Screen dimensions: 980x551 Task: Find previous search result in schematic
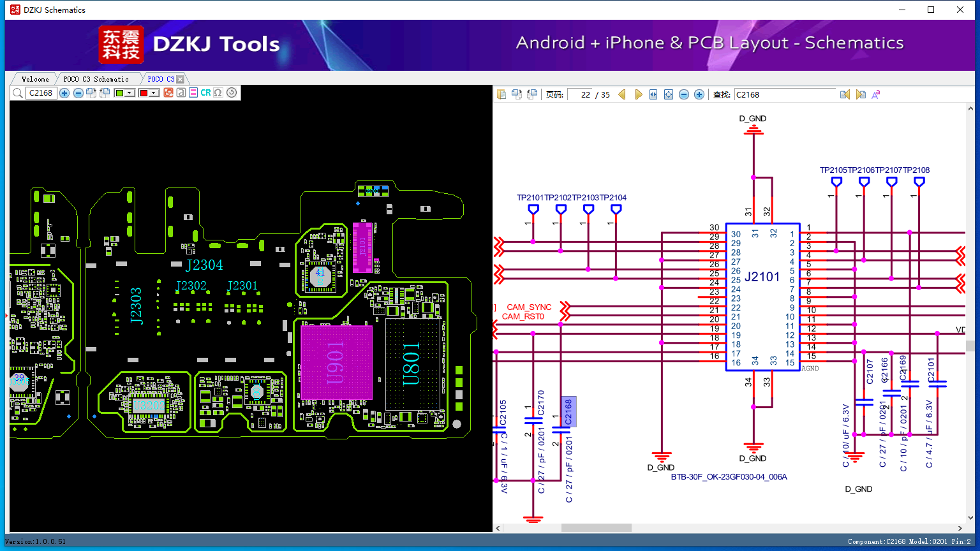(845, 94)
